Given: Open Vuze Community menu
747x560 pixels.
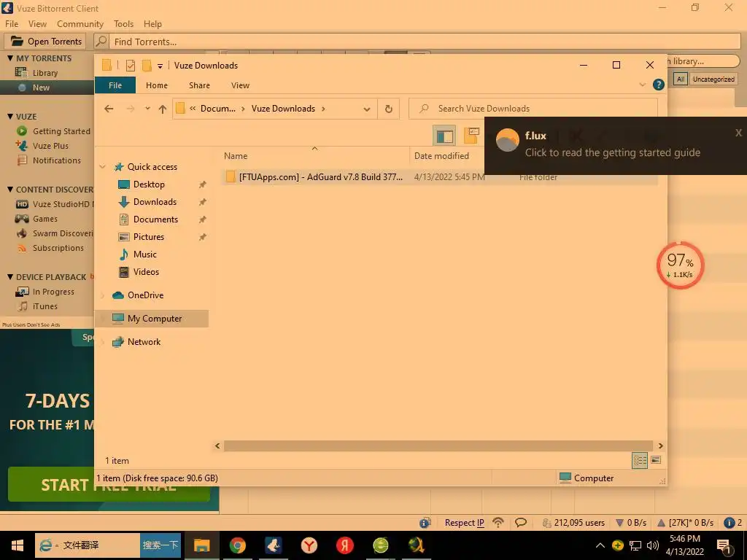Looking at the screenshot, I should 80,24.
